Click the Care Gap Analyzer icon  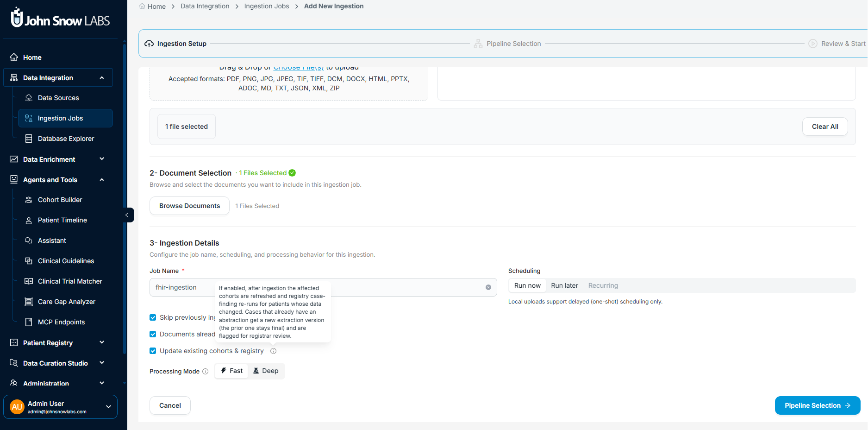tap(29, 302)
